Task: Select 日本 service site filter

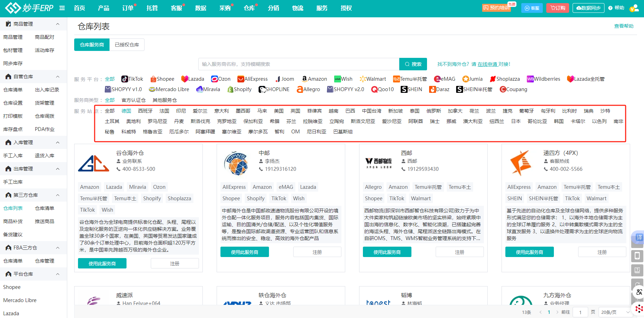Action: coord(516,121)
